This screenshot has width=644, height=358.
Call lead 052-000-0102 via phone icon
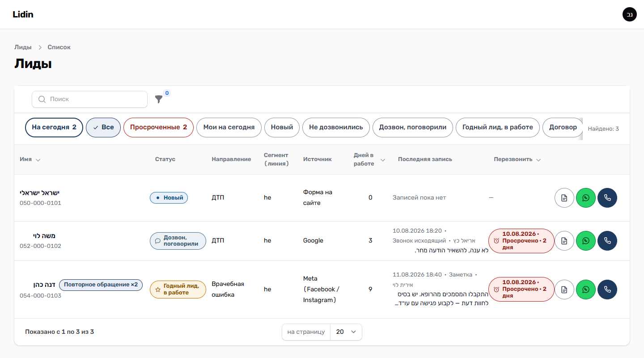tap(607, 241)
